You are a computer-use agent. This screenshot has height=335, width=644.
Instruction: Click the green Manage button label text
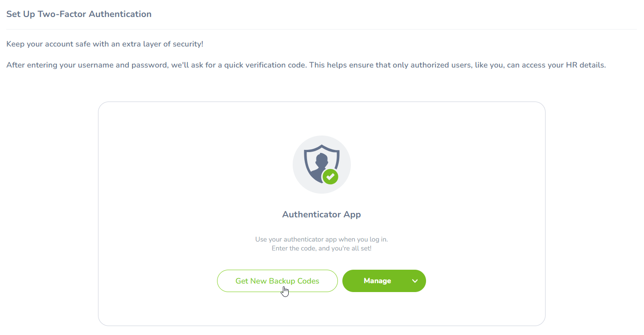point(377,281)
